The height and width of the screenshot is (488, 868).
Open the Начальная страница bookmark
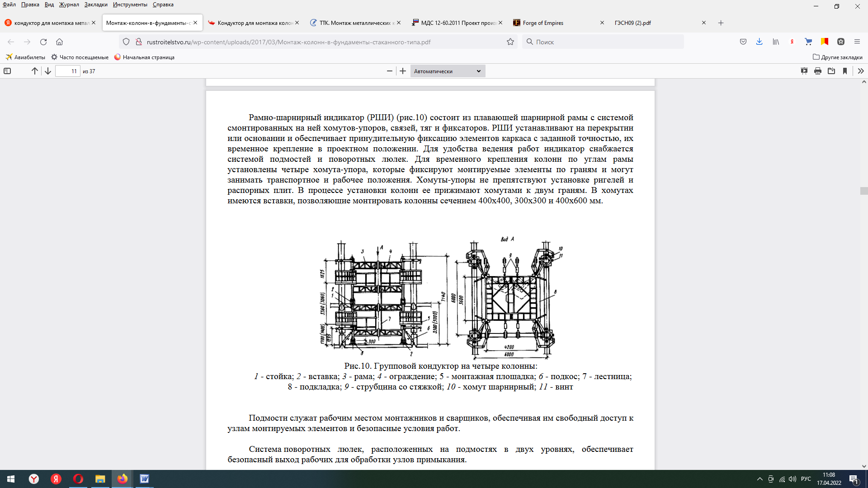[144, 57]
